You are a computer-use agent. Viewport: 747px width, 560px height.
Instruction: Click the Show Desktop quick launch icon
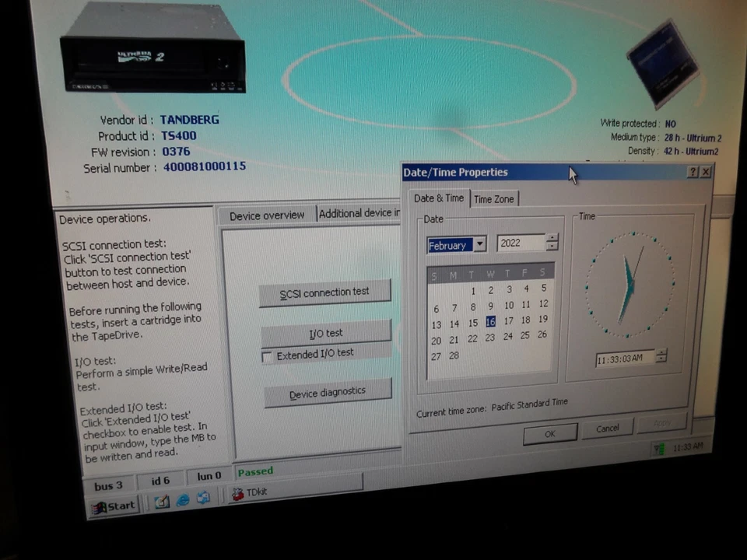(x=161, y=500)
